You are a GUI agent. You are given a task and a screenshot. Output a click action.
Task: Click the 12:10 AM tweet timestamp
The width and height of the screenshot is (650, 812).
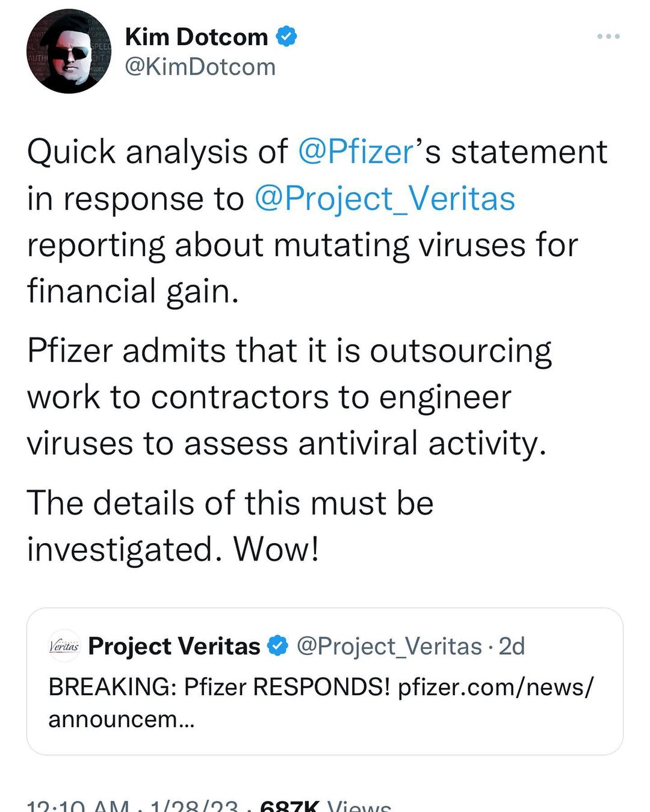[x=78, y=806]
